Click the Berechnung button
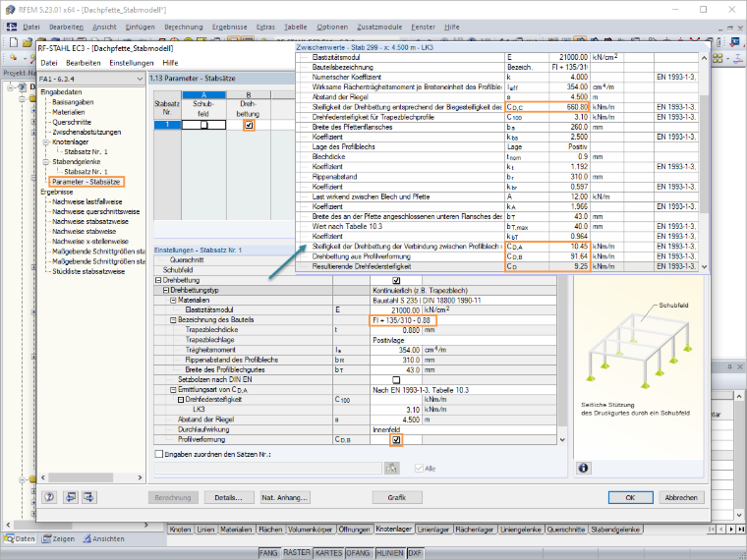The height and width of the screenshot is (560, 747). [174, 498]
